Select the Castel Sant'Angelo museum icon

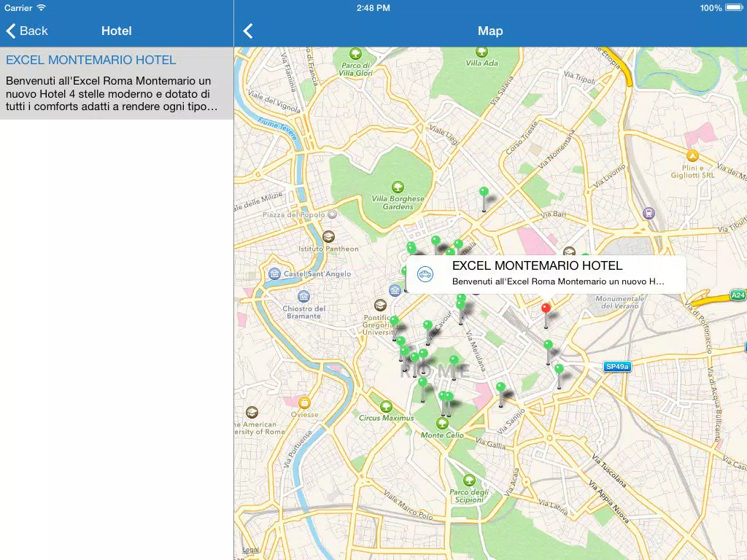[x=274, y=274]
